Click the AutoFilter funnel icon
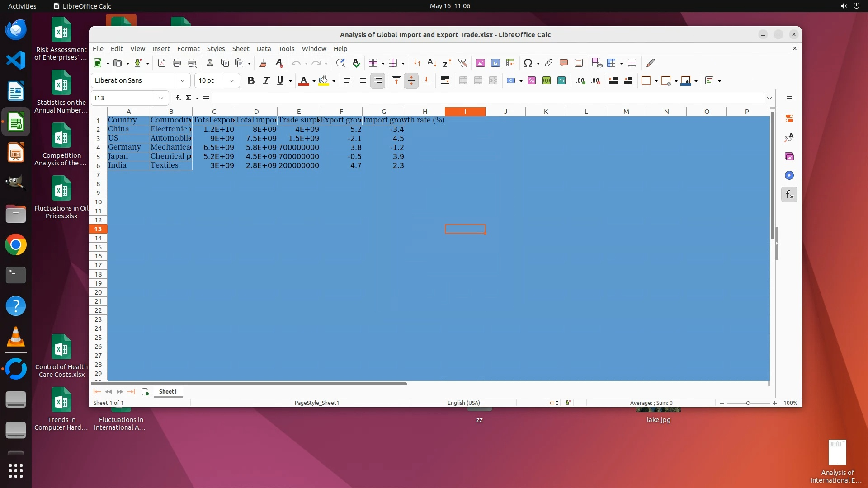This screenshot has height=488, width=868. tap(462, 63)
